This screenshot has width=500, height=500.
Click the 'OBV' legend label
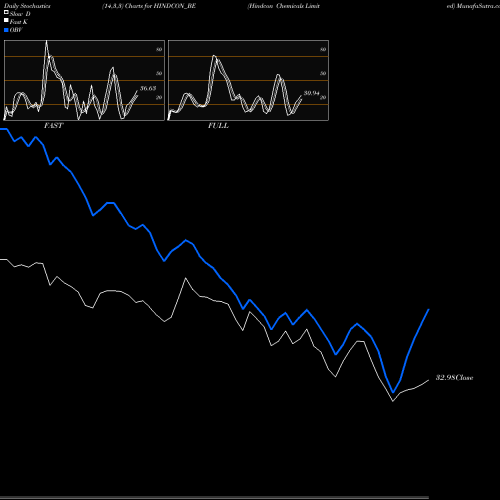click(x=16, y=30)
